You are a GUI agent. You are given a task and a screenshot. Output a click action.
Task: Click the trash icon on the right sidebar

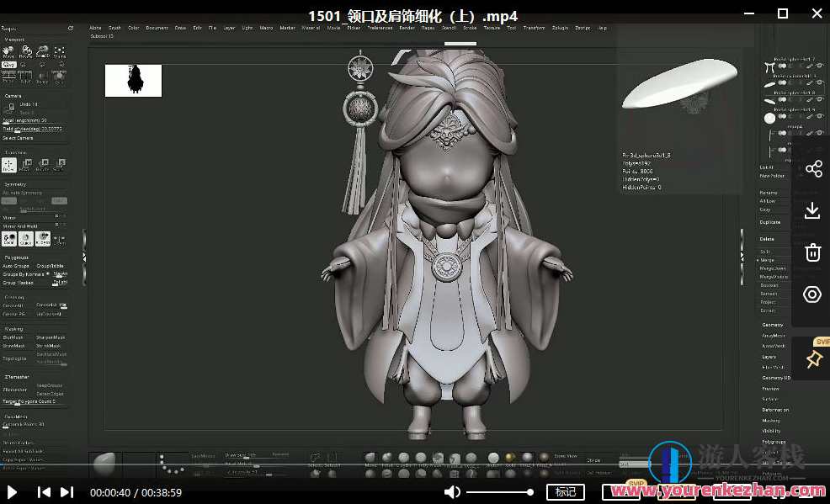coord(812,252)
